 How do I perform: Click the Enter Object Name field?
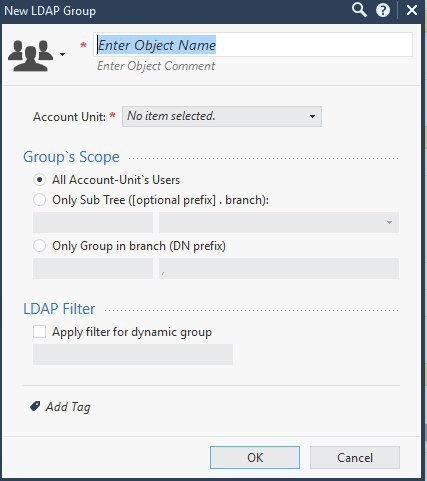pyautogui.click(x=253, y=45)
